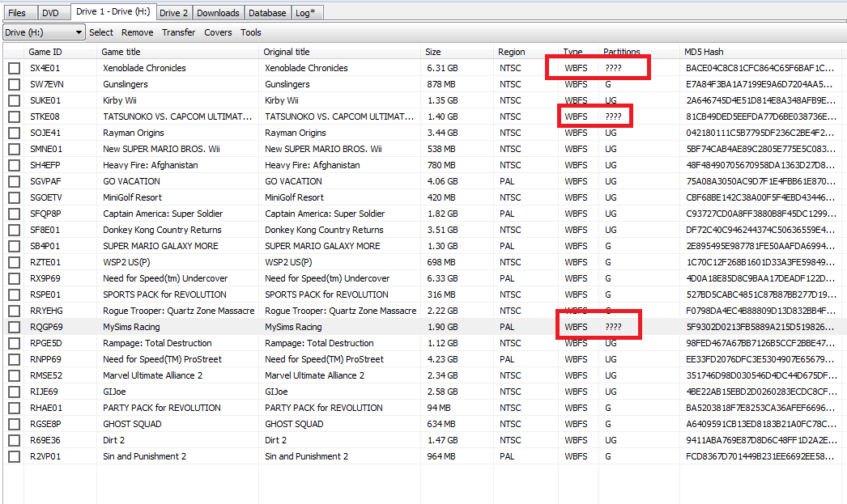Switch to the Log* tab
847x504 pixels.
[x=306, y=13]
